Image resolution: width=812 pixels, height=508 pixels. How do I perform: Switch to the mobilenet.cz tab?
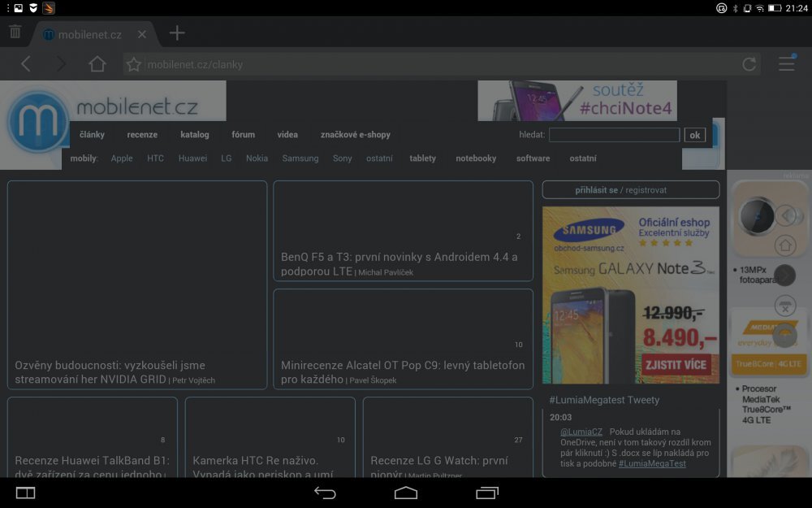click(x=89, y=34)
